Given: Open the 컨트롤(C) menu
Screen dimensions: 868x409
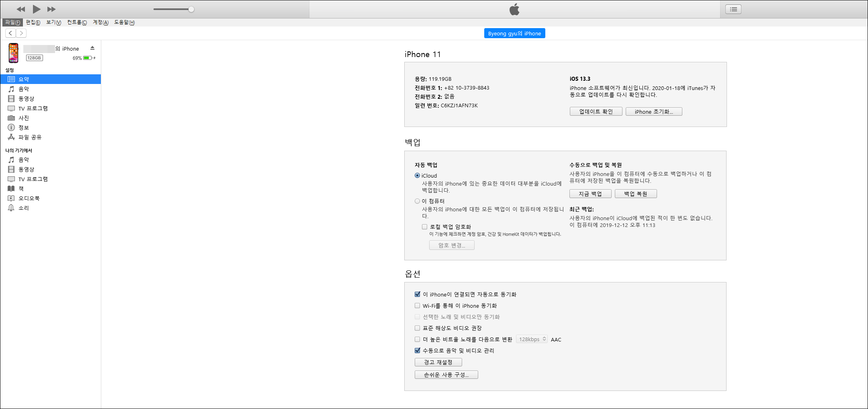Looking at the screenshot, I should click(x=77, y=22).
